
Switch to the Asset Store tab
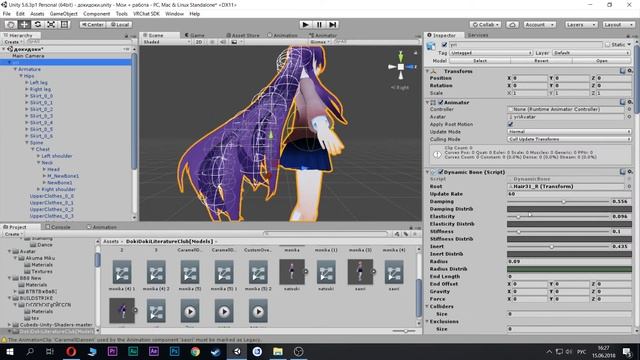tap(242, 36)
